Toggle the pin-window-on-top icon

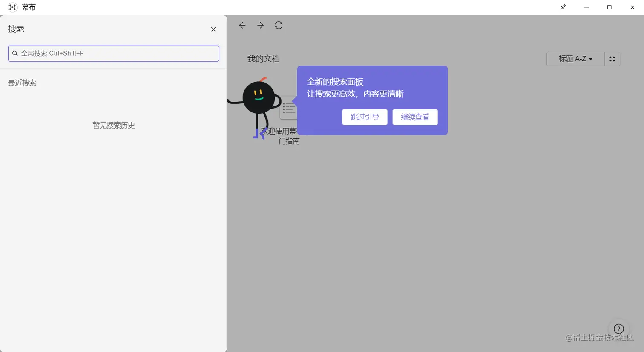(563, 7)
